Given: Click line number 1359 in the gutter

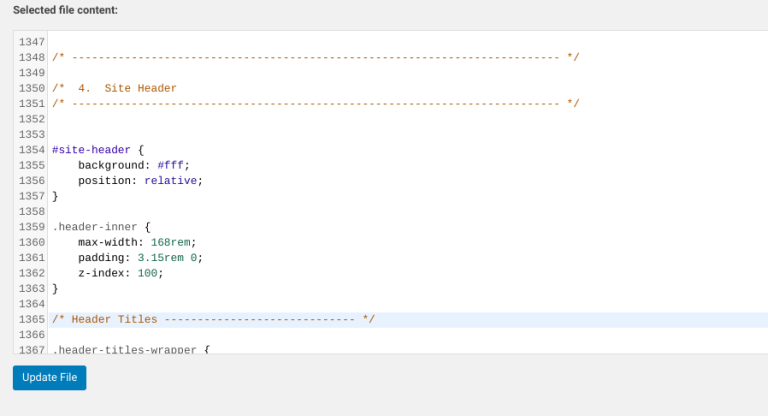Looking at the screenshot, I should (x=32, y=227).
